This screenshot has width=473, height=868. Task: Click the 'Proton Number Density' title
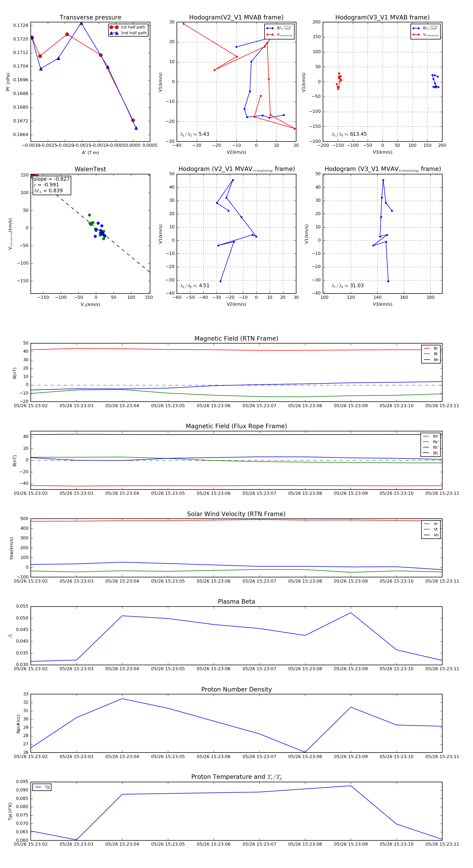[x=236, y=689]
